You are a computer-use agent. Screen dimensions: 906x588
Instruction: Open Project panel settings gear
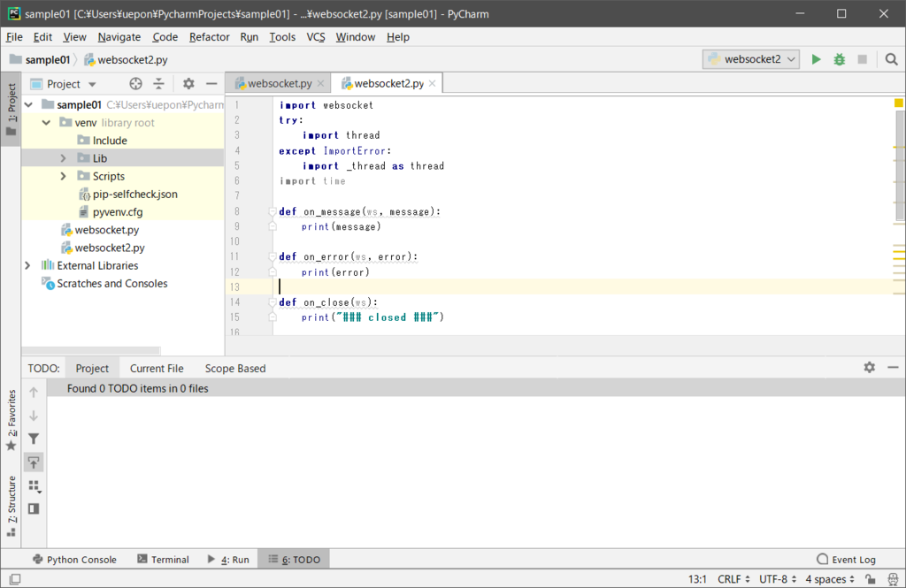tap(188, 84)
